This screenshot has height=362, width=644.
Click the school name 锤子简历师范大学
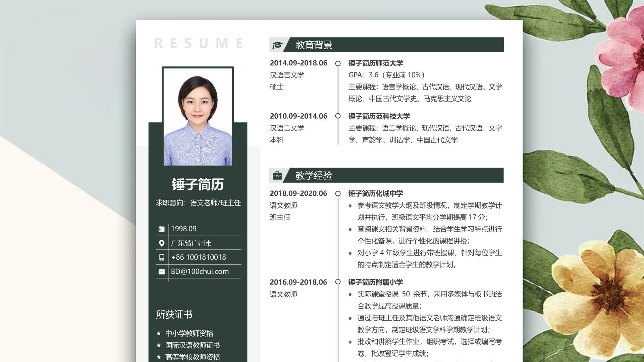point(376,63)
